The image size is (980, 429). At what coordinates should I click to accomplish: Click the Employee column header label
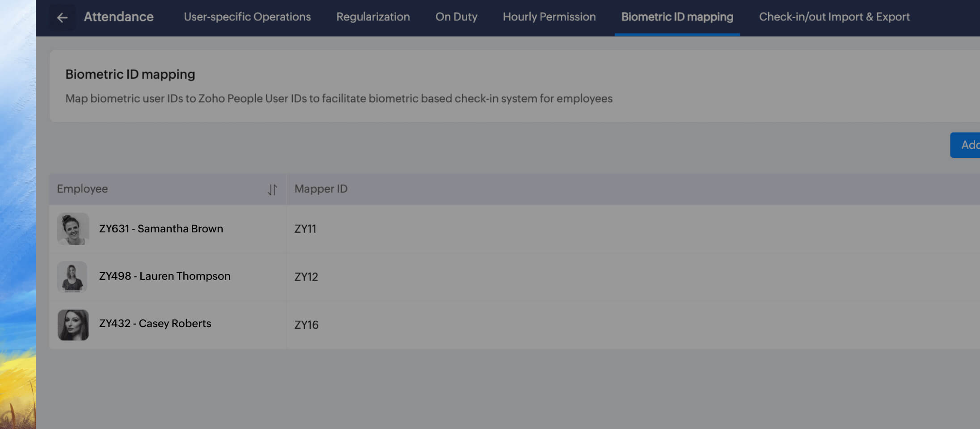click(x=82, y=189)
